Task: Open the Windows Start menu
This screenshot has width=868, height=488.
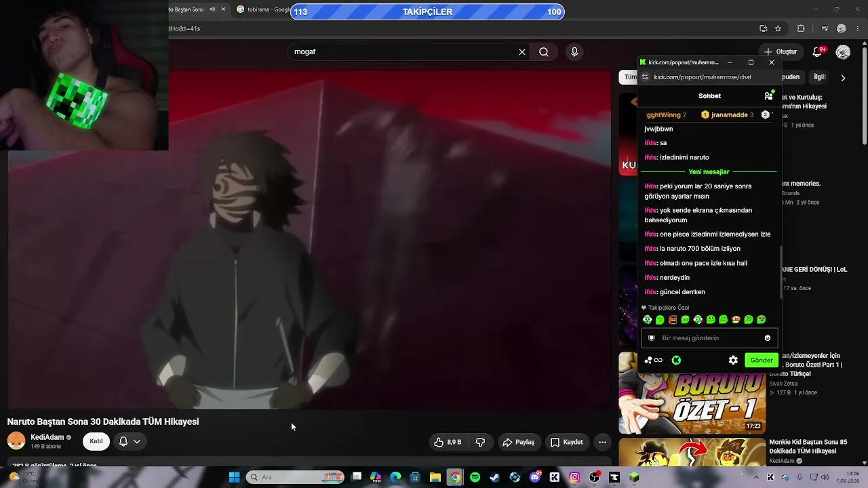Action: 234,477
